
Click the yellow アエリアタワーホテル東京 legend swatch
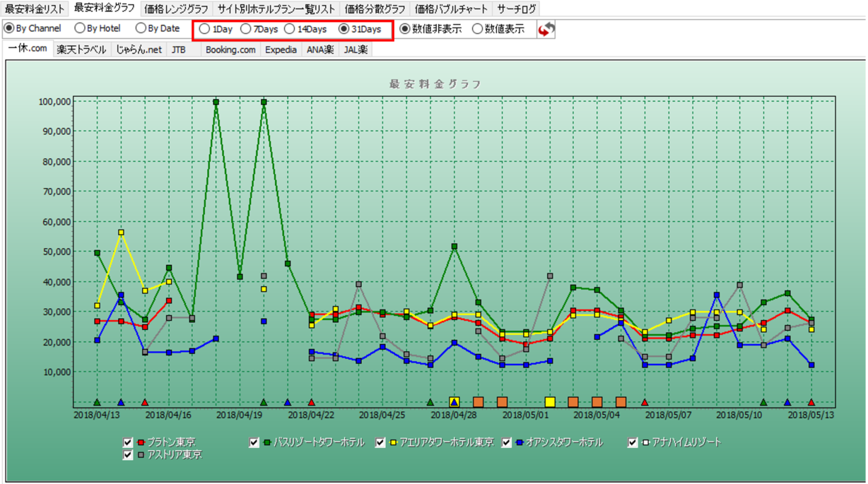point(394,443)
